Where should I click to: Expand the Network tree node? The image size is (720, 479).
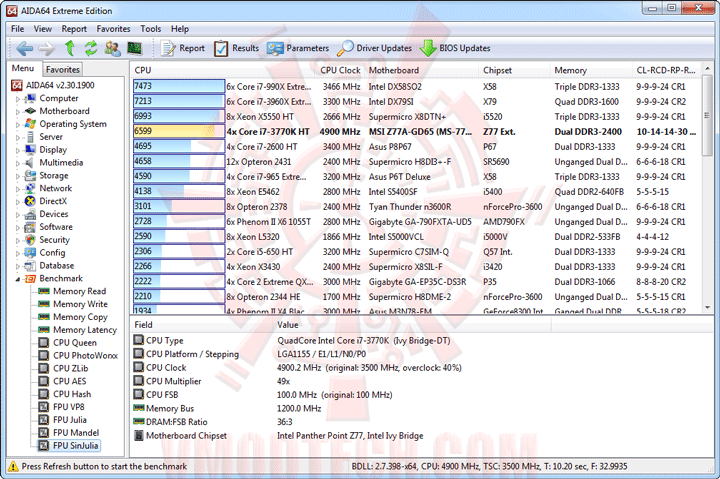(x=18, y=189)
